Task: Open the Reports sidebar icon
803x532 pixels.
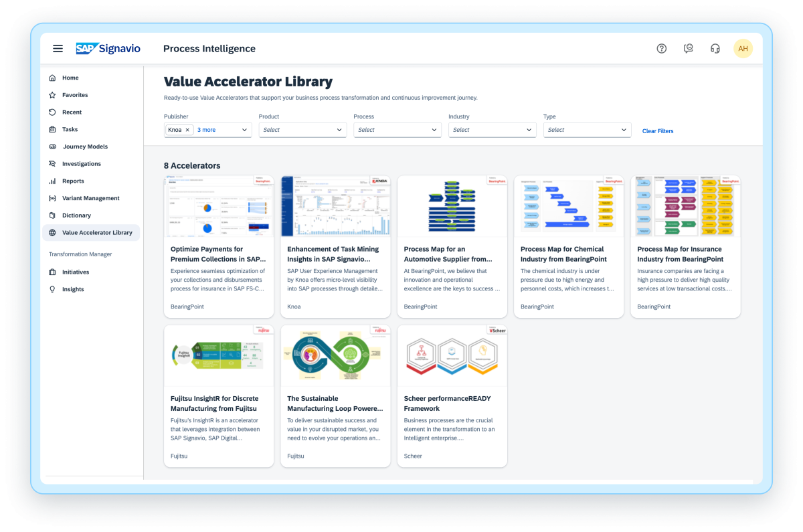Action: pos(52,181)
